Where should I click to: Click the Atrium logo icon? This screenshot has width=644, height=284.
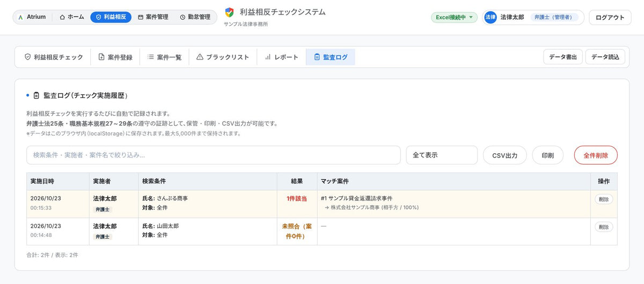(20, 17)
